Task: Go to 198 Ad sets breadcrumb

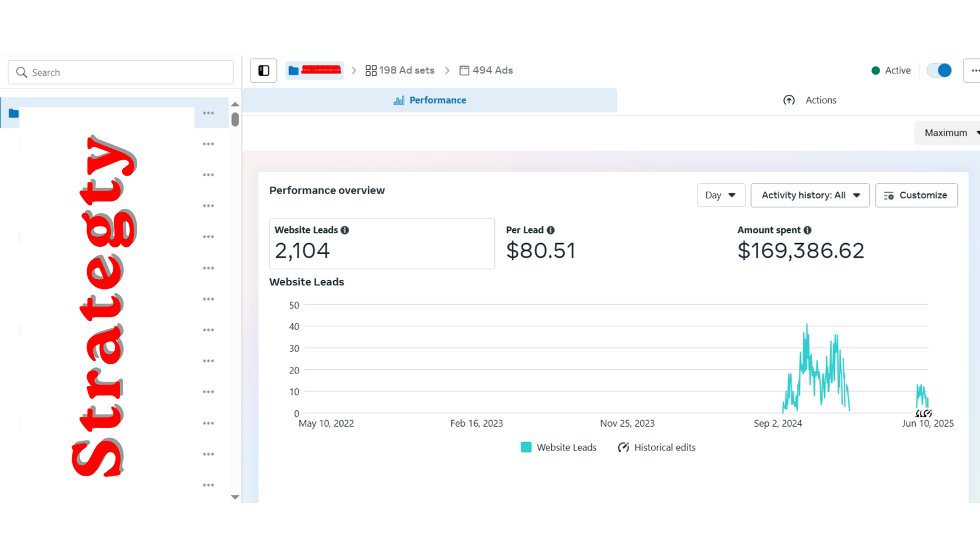Action: [x=400, y=70]
